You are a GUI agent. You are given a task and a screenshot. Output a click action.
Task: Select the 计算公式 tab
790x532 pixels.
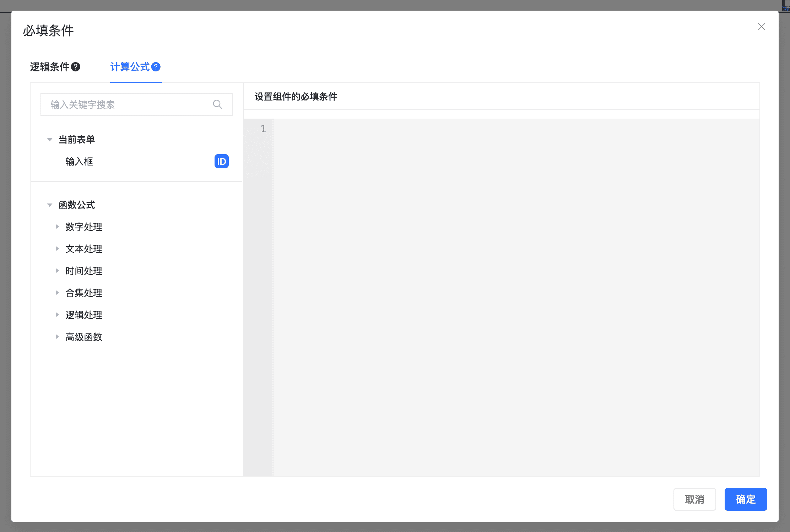130,67
